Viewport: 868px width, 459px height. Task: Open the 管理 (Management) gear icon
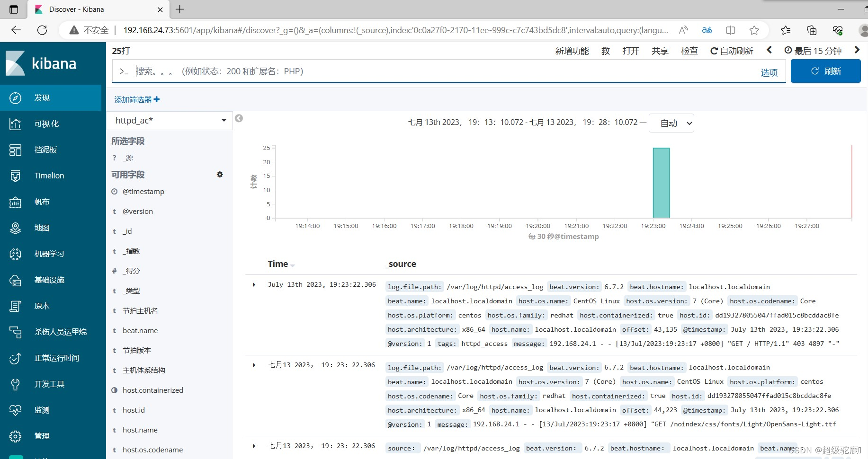pyautogui.click(x=15, y=436)
